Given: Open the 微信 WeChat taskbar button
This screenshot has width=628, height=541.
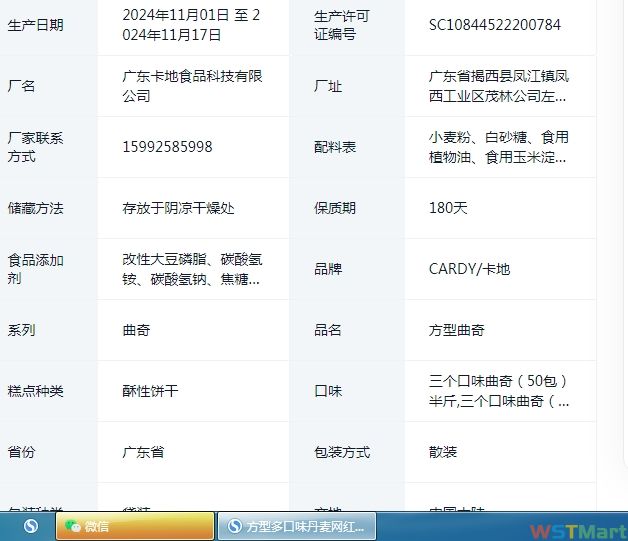Looking at the screenshot, I should pyautogui.click(x=134, y=526).
